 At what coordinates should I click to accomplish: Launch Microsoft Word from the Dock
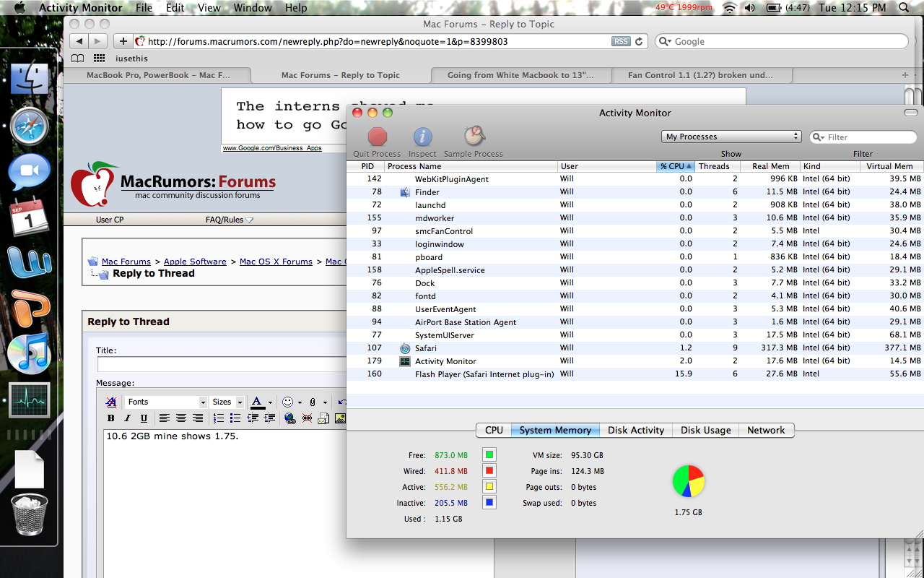pos(29,262)
